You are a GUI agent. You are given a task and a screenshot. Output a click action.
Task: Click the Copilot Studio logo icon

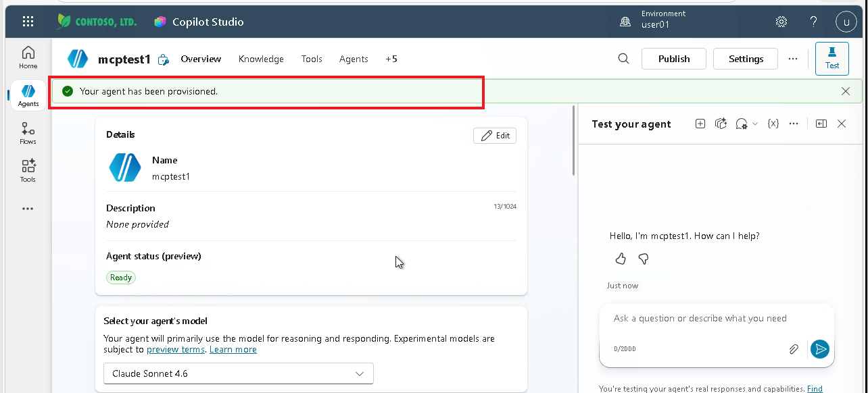pos(160,22)
